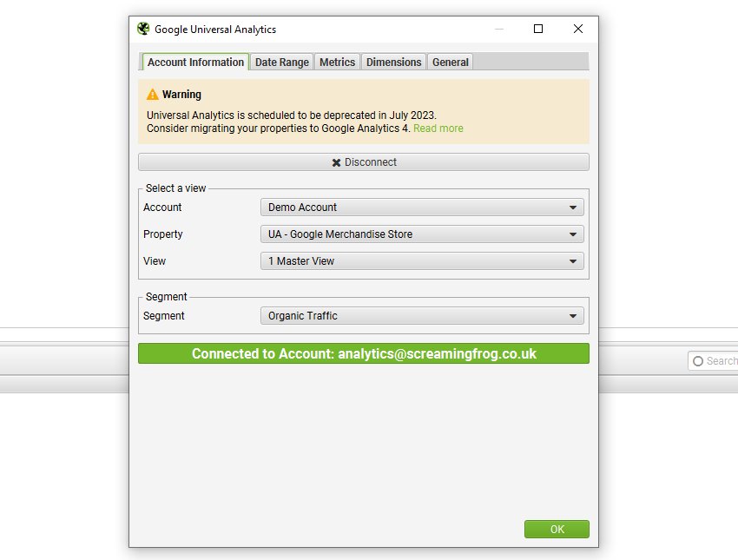Click the Screaming Frog logo in title bar
This screenshot has width=738, height=560.
(143, 29)
